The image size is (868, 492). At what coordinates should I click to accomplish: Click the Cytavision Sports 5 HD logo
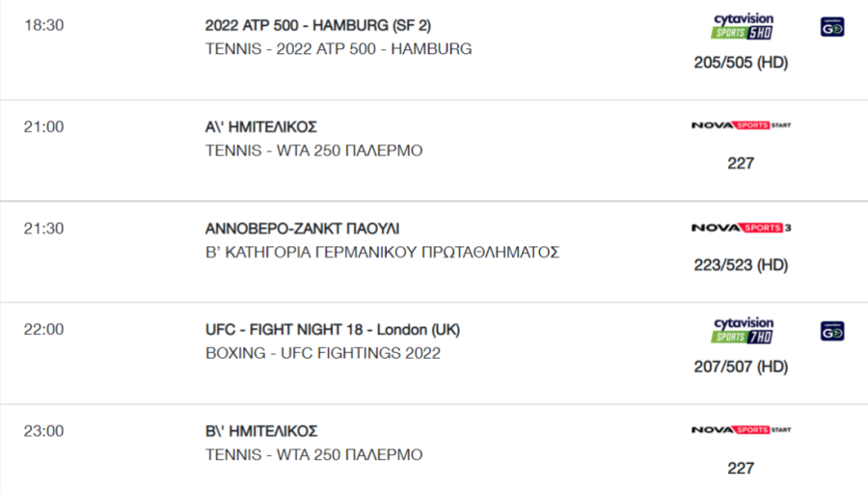742,26
